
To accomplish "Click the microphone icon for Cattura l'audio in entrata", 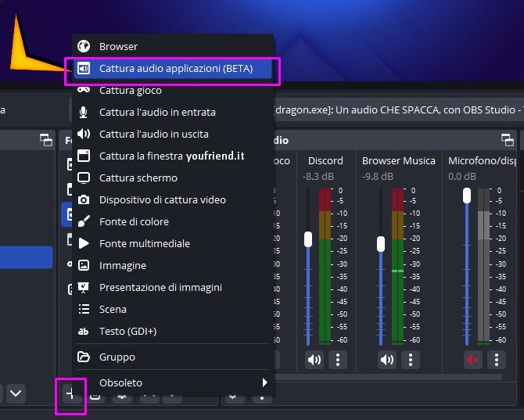I will click(x=84, y=112).
